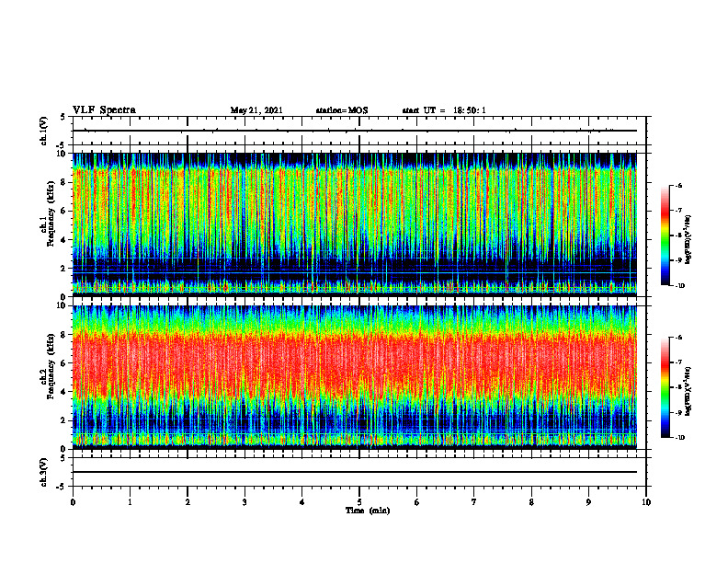Click the "-5" tick on ch.1(V) axis
The image size is (728, 563).
(63, 145)
